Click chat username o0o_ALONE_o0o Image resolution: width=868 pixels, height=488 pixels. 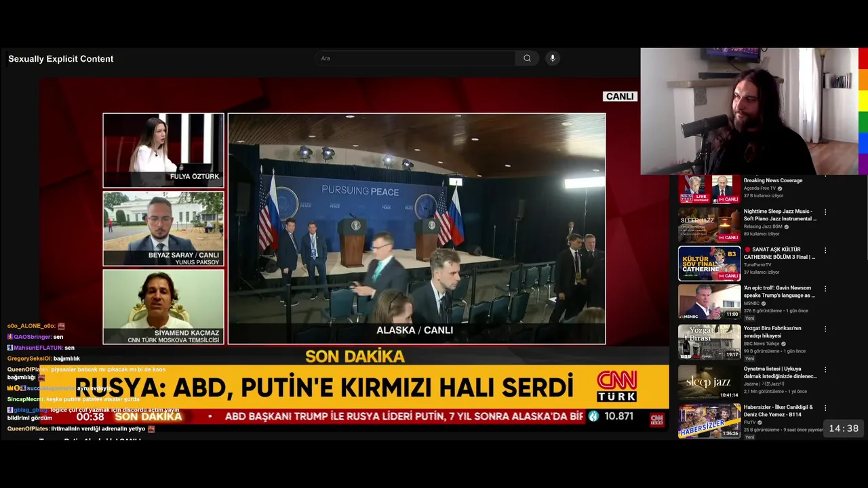pyautogui.click(x=31, y=326)
